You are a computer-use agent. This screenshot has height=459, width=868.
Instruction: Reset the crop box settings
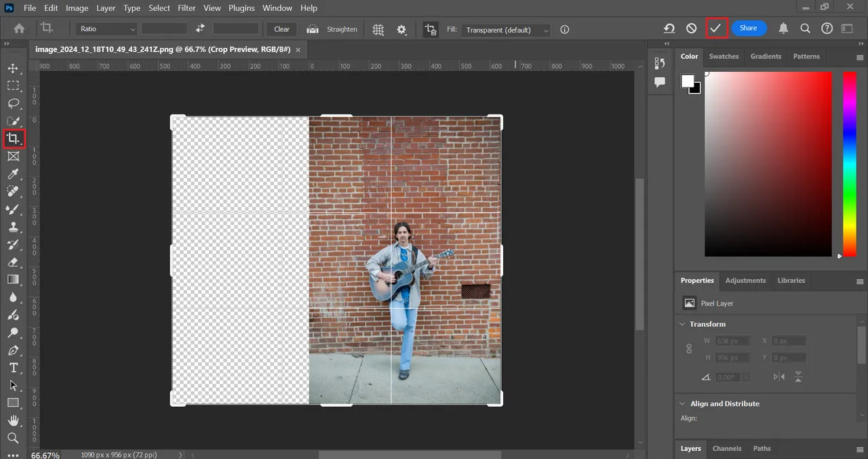pyautogui.click(x=669, y=28)
